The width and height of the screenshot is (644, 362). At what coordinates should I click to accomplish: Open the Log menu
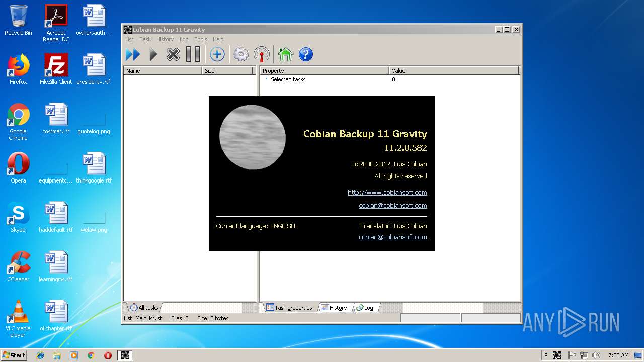(184, 39)
